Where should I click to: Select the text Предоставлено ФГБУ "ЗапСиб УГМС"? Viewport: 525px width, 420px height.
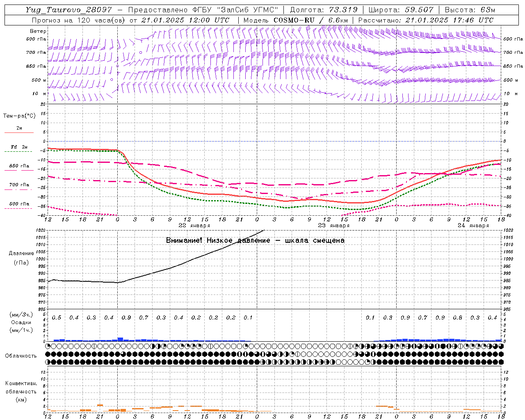(x=203, y=10)
